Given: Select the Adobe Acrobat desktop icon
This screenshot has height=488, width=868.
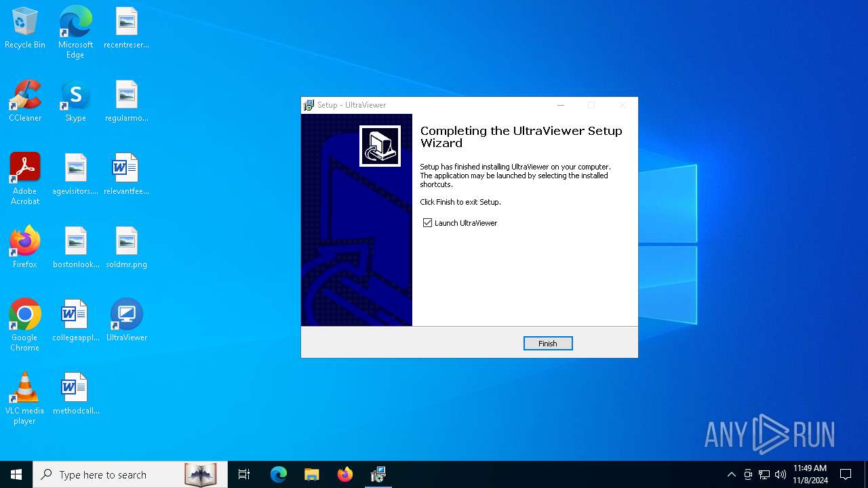Looking at the screenshot, I should tap(25, 179).
